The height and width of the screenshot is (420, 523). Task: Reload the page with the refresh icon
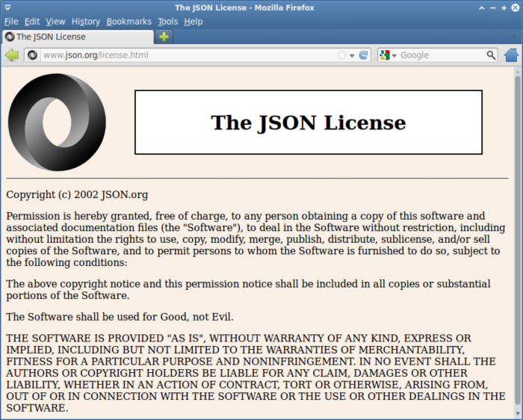[363, 55]
